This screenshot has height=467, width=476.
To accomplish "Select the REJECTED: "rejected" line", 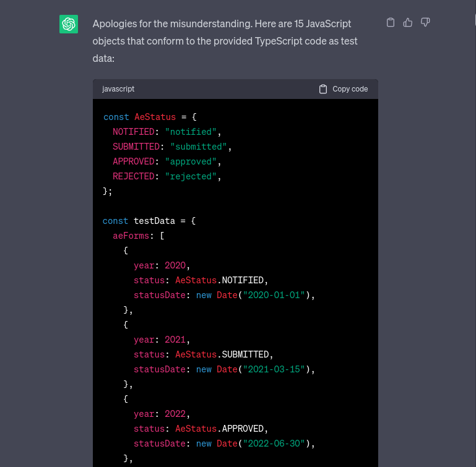I will 167,177.
